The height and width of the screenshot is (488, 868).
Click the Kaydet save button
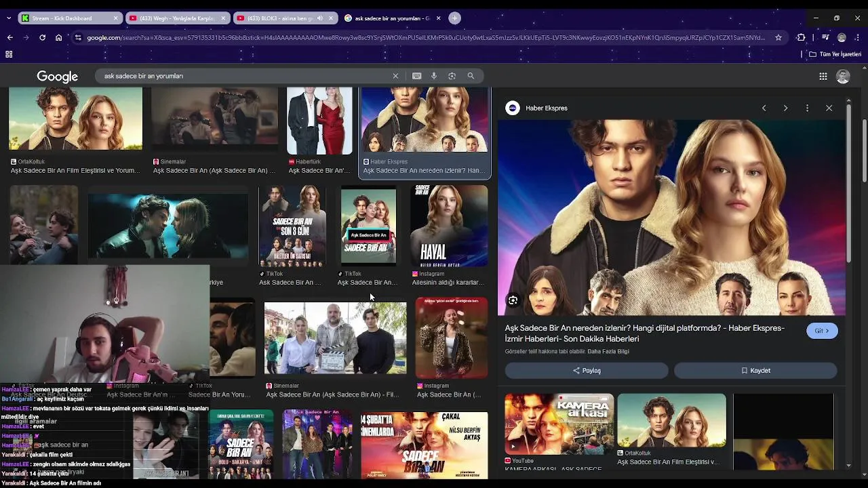tap(755, 371)
